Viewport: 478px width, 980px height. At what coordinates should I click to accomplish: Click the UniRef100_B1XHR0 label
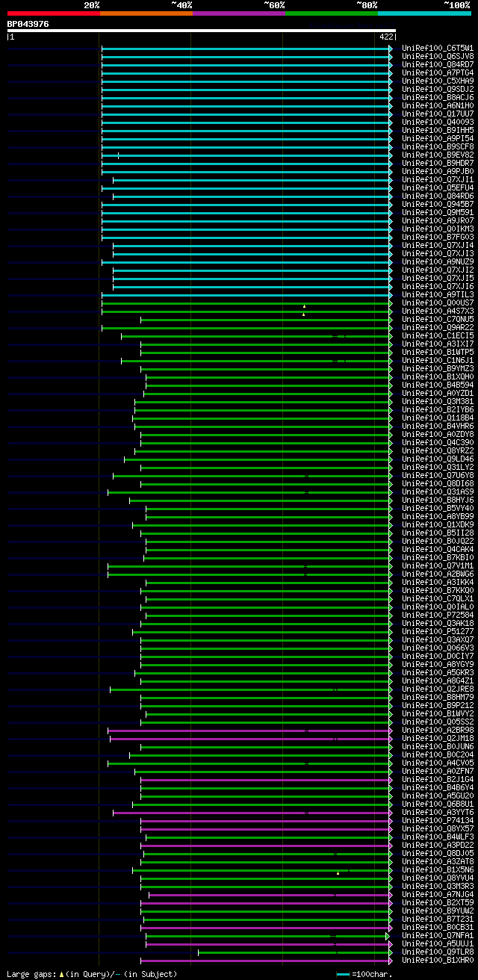click(438, 960)
